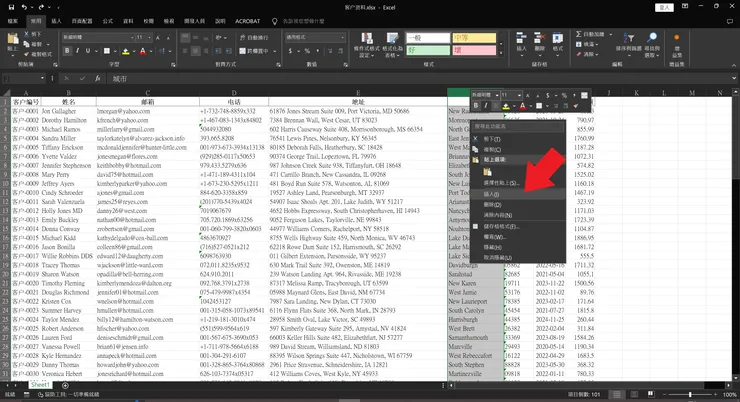
Task: Click the ribbon Cut scissors icon
Action: [27, 34]
